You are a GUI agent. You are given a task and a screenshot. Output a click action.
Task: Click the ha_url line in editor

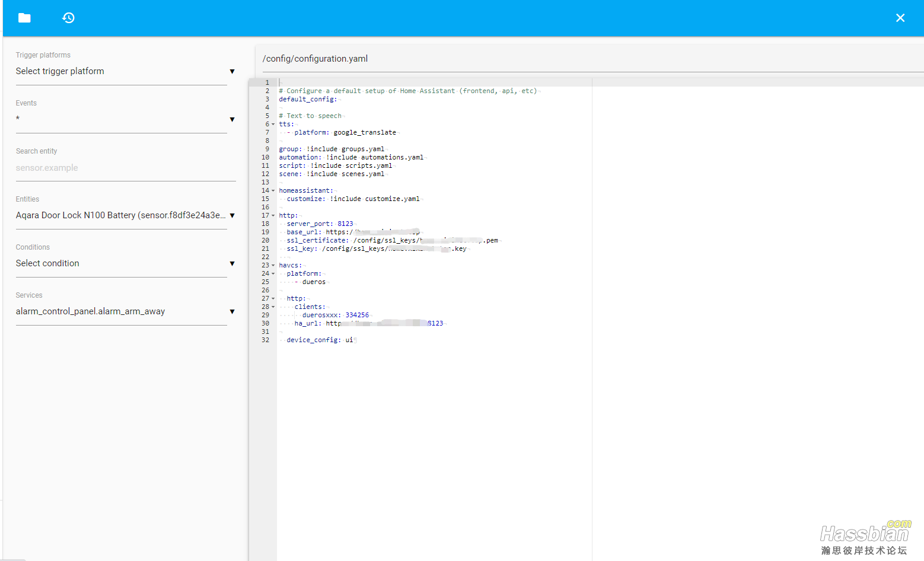tap(369, 324)
